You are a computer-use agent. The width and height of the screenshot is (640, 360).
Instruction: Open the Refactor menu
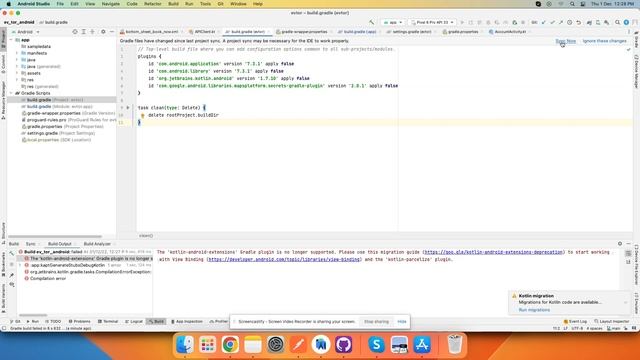[x=153, y=4]
